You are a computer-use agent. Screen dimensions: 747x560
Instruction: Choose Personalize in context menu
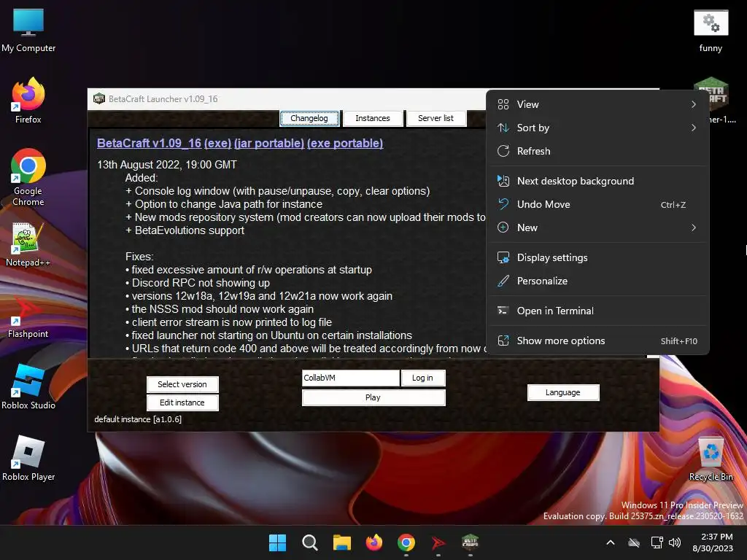597,281
